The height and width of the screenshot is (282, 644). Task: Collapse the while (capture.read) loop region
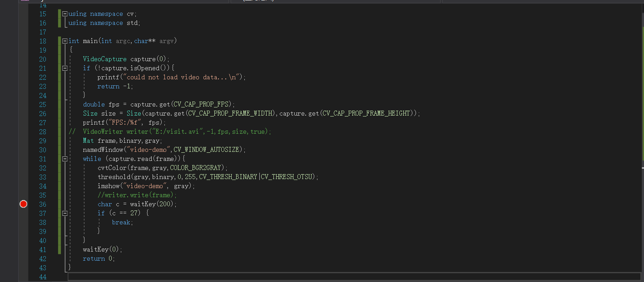point(64,159)
